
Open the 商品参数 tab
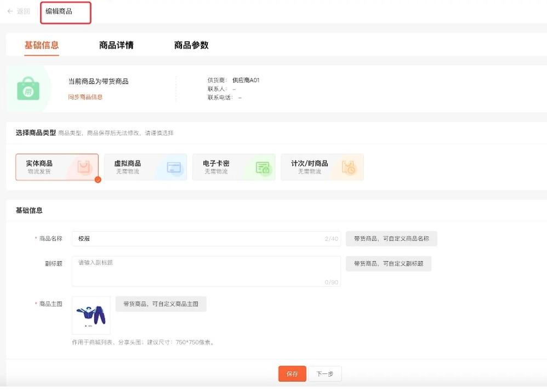pyautogui.click(x=191, y=45)
